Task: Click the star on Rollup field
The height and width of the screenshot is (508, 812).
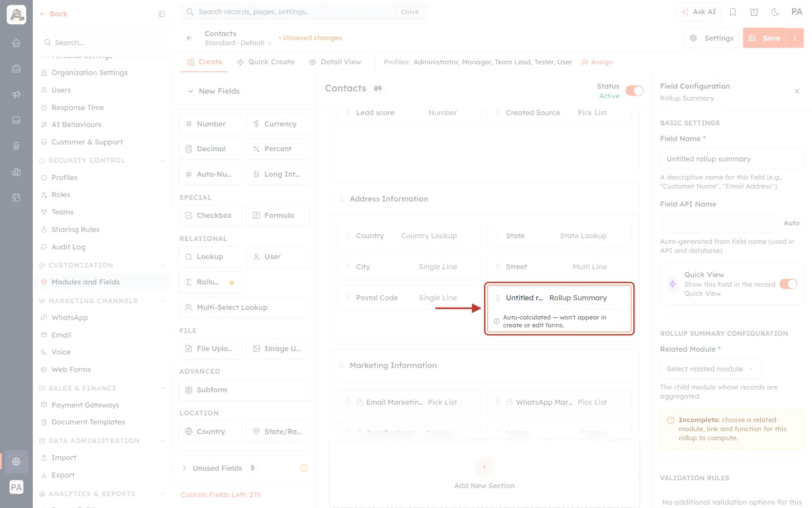Action: [x=231, y=282]
